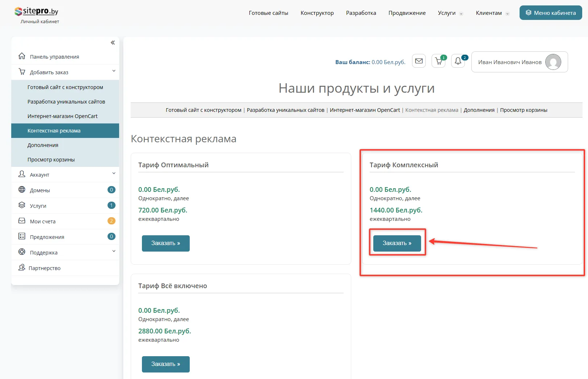Go to Партнерство in the sidebar
The width and height of the screenshot is (588, 379).
[45, 268]
